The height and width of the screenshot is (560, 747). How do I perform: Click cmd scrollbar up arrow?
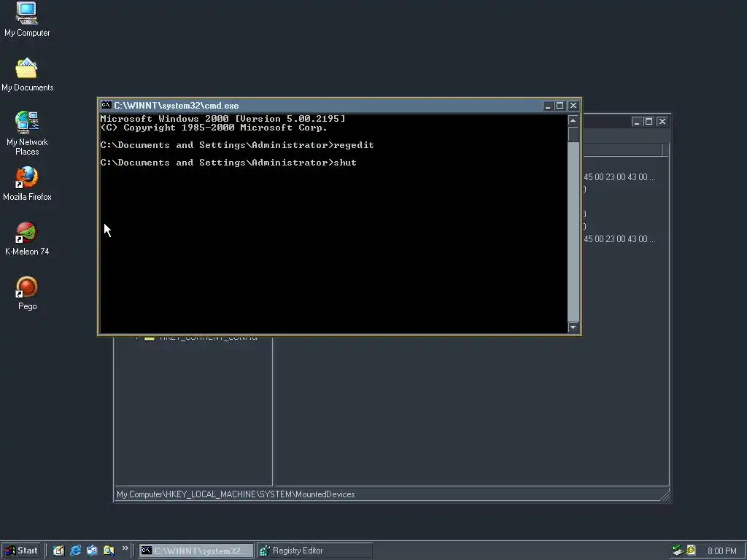(573, 120)
